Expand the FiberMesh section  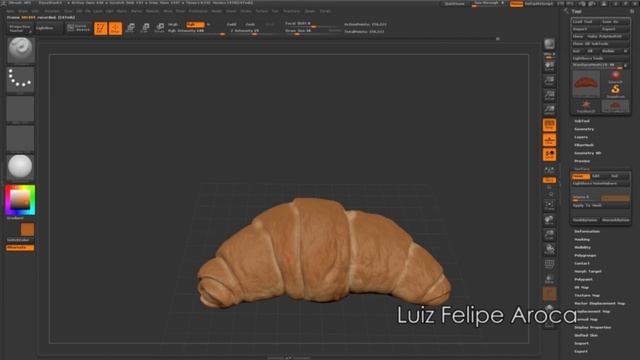[x=584, y=145]
